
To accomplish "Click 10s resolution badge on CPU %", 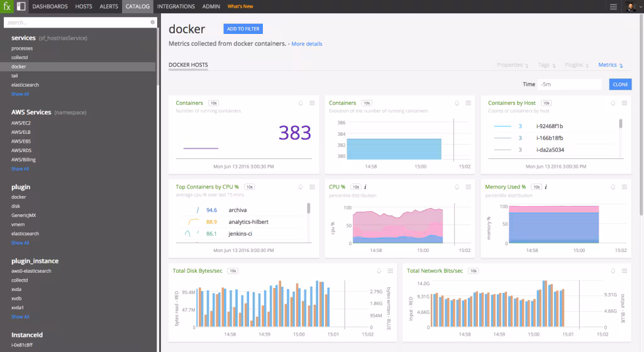I will 356,187.
